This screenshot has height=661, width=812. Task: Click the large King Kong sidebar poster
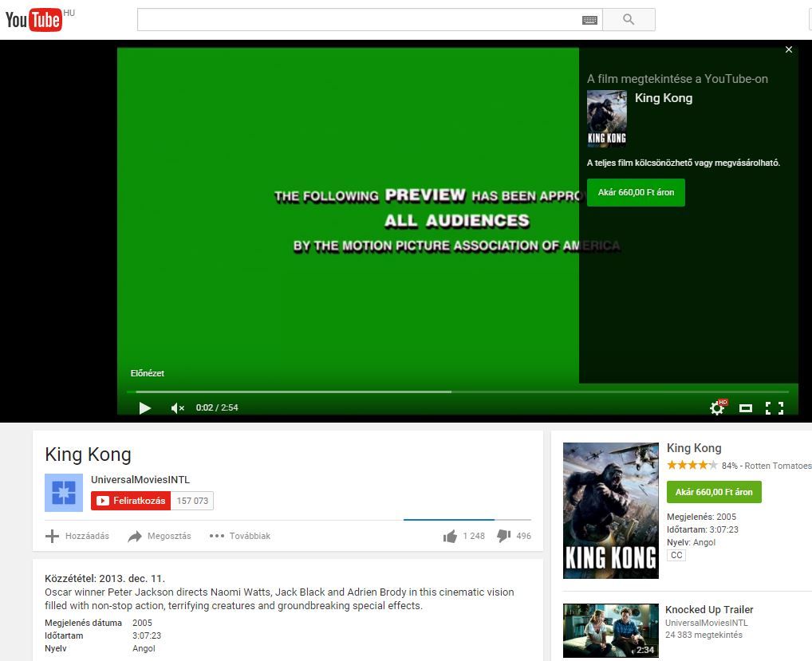tap(611, 510)
